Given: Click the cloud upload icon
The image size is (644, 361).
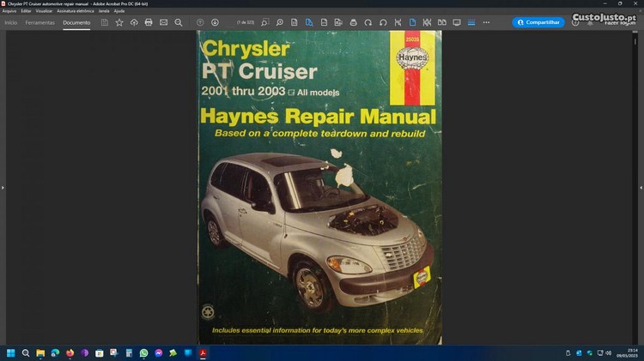Looking at the screenshot, I should [134, 22].
